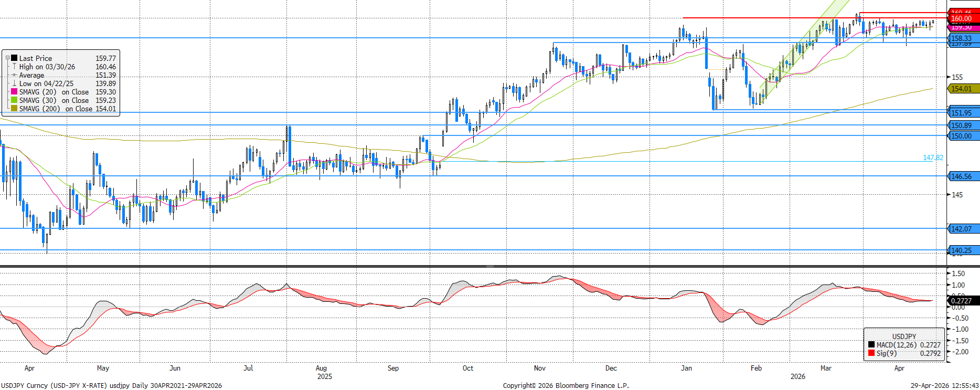Click the High on 03/30/26 marker icon
Viewport: 980px width, 390px height.
[x=14, y=67]
